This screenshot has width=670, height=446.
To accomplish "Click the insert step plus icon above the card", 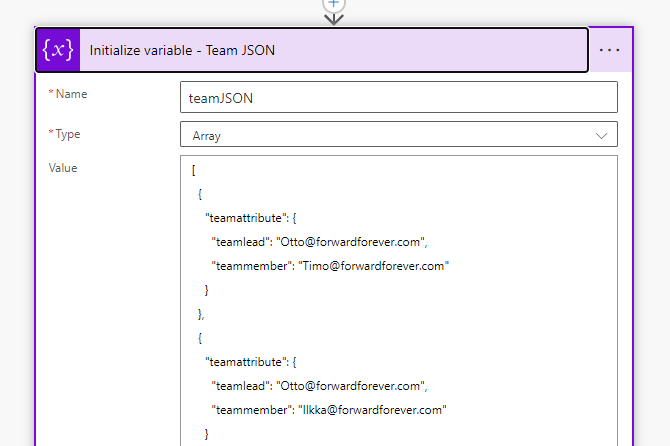I will coord(334,3).
